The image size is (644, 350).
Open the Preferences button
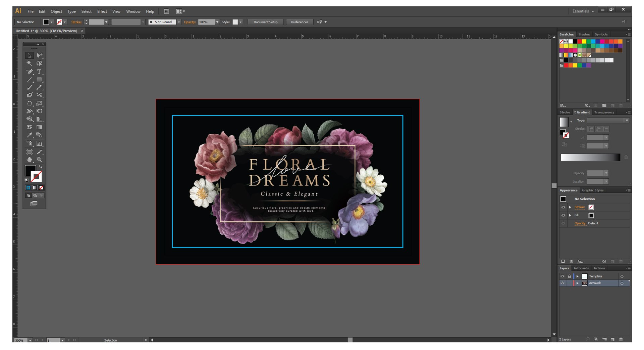299,22
